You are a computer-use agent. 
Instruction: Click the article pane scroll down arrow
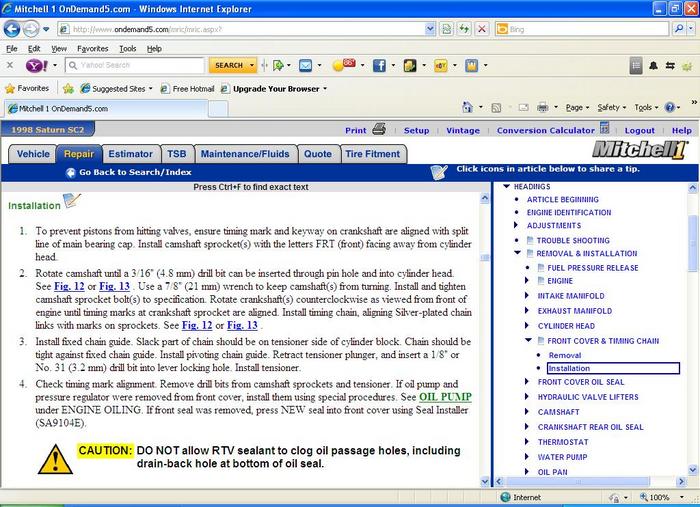click(485, 481)
